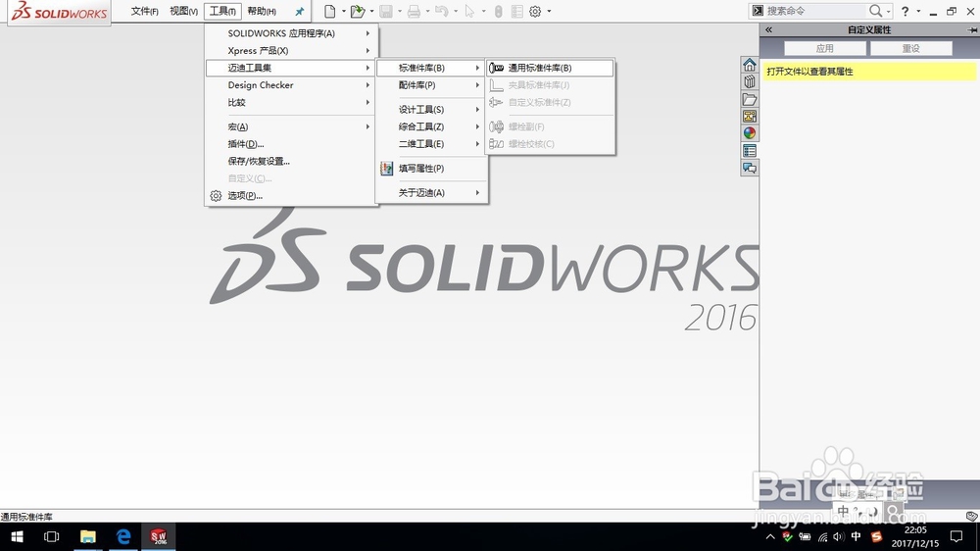
Task: Click the Help question mark icon
Action: pos(905,11)
